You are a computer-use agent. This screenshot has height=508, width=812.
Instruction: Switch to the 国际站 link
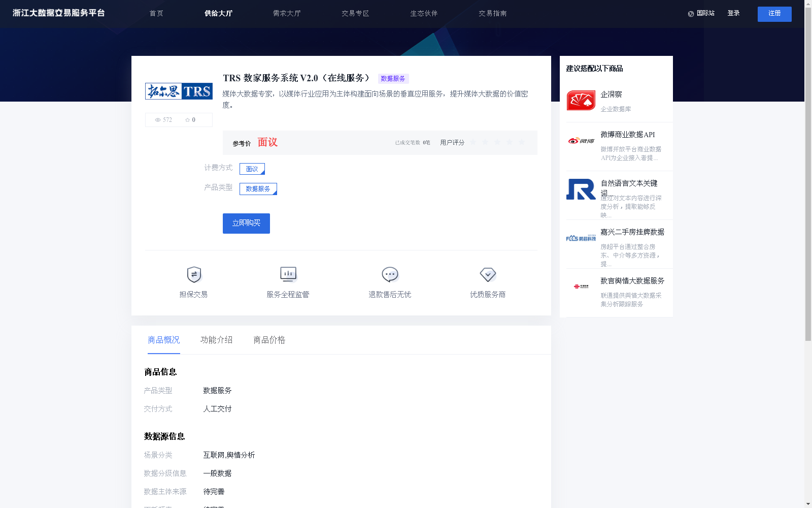(x=705, y=14)
